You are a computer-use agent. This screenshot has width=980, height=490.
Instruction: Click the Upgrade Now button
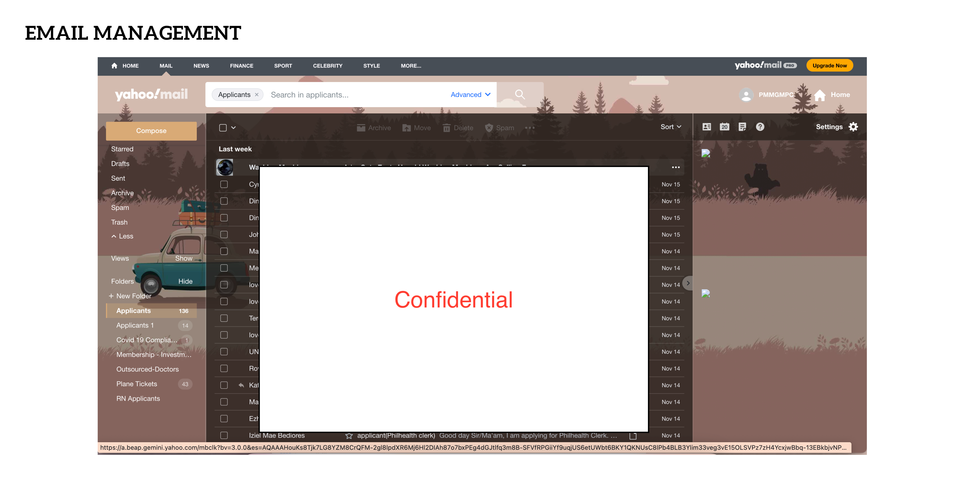coord(829,66)
